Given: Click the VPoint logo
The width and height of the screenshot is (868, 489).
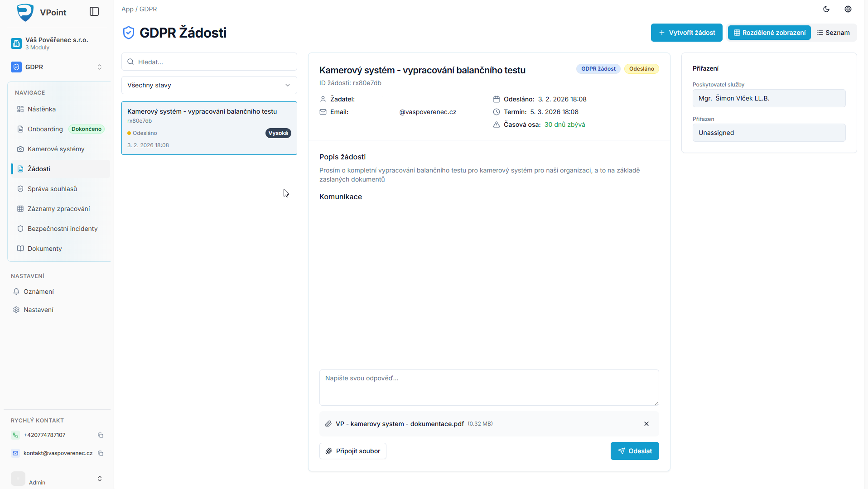Looking at the screenshot, I should click(25, 12).
